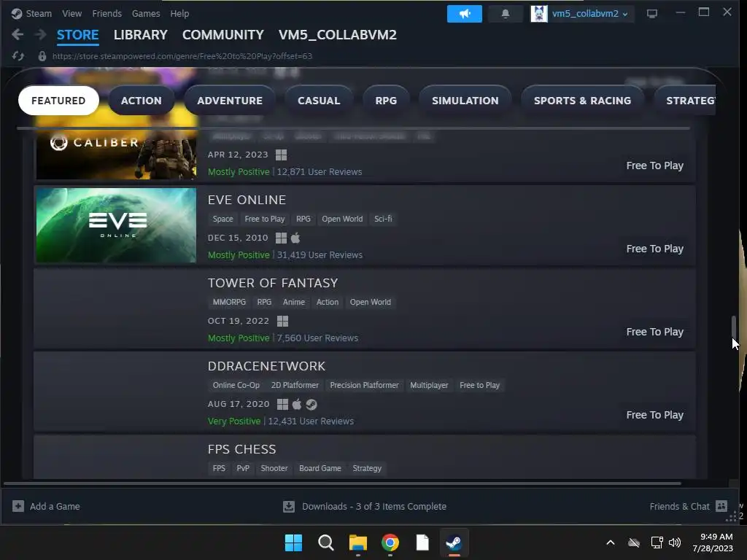Select the RPG genre pill
The width and height of the screenshot is (747, 560).
pos(386,101)
